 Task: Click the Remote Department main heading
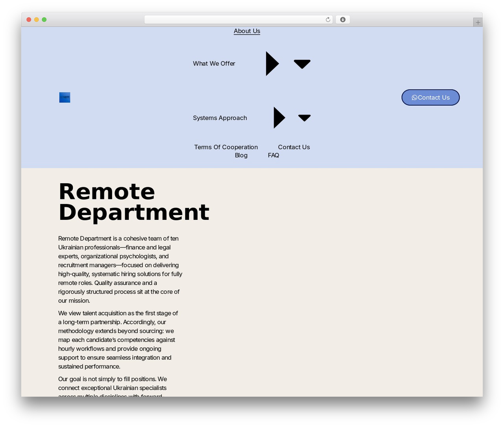point(134,202)
